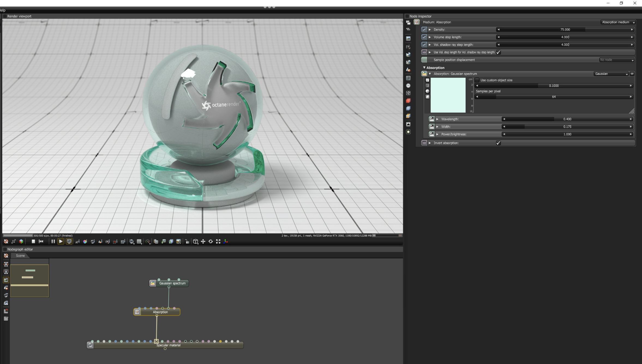
Task: Click the white balance picker icon
Action: tap(85, 242)
